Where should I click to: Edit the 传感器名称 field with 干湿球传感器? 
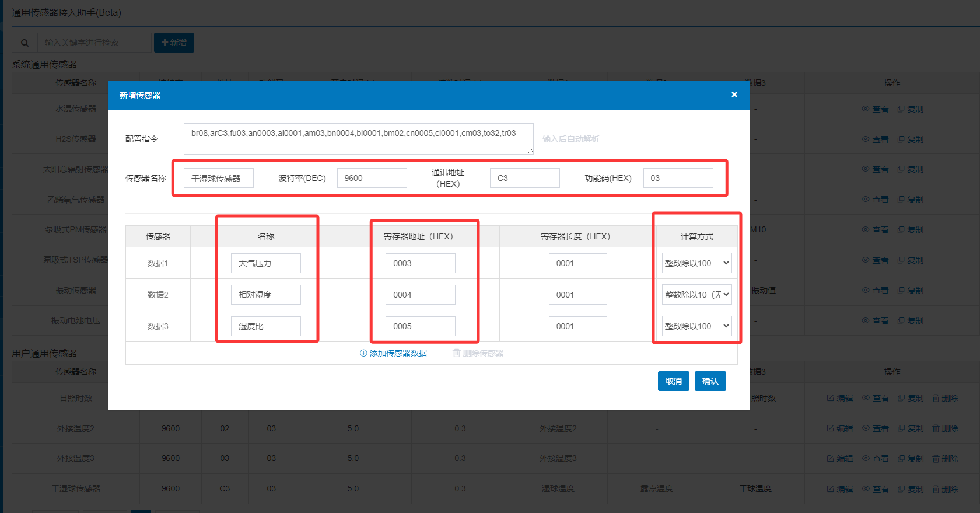219,178
